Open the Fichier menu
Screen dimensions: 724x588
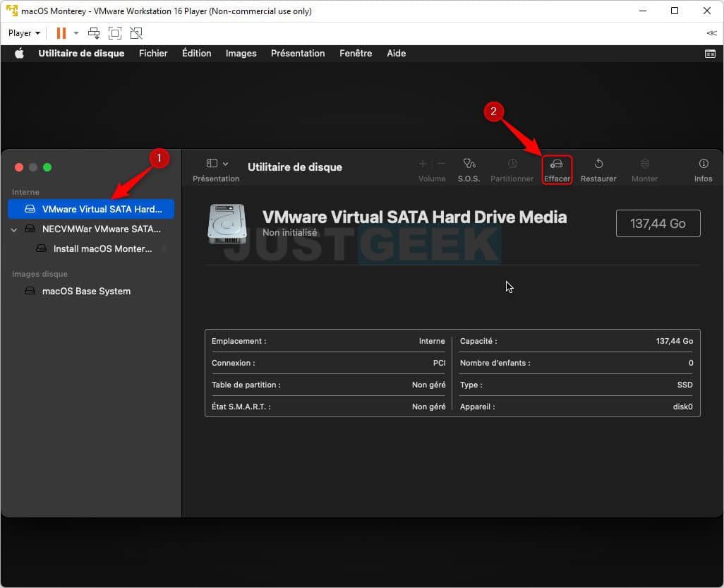tap(153, 53)
